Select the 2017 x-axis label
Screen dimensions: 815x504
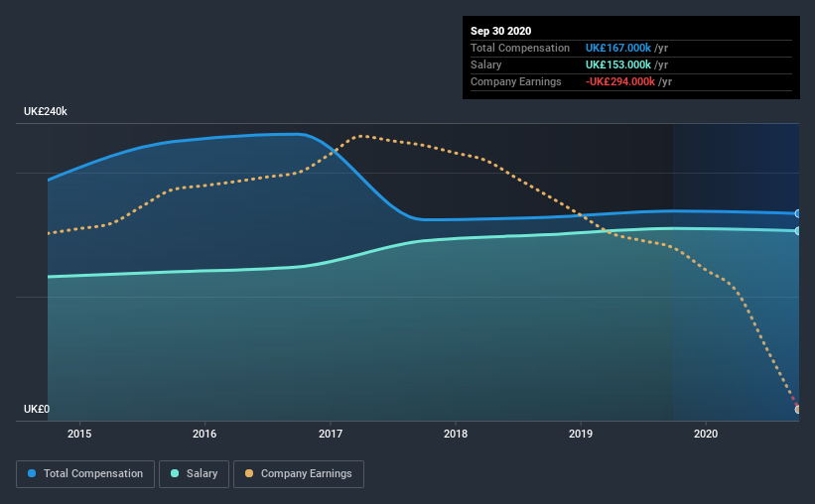(x=330, y=434)
